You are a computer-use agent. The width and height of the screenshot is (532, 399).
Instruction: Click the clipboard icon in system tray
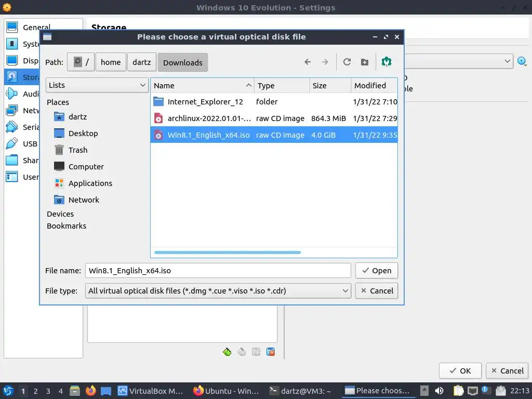[458, 391]
